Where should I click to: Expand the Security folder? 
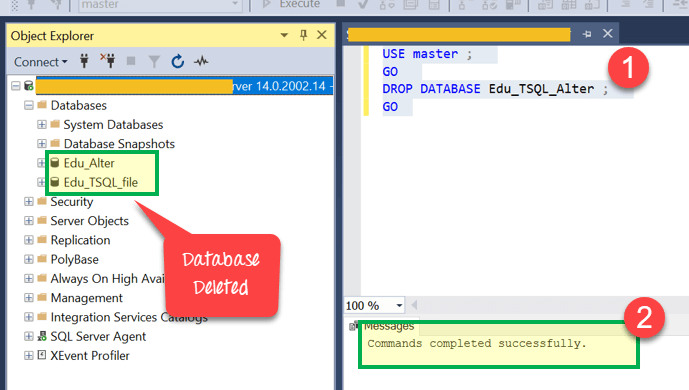pyautogui.click(x=29, y=202)
